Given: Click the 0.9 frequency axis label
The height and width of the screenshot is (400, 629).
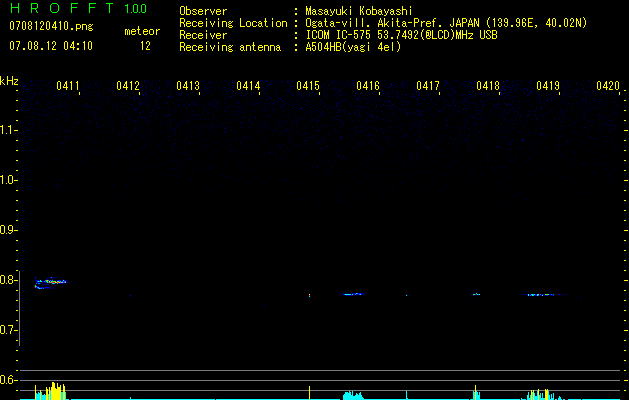Looking at the screenshot, I should coord(8,230).
